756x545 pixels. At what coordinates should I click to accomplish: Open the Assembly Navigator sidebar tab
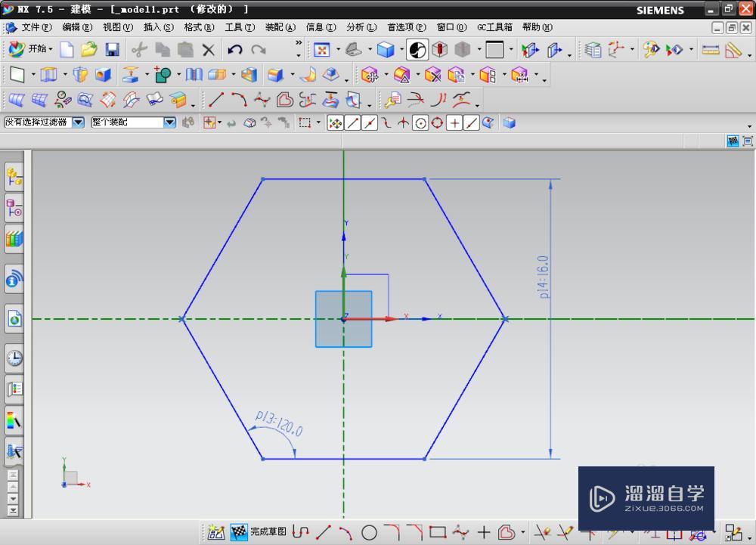pyautogui.click(x=14, y=177)
